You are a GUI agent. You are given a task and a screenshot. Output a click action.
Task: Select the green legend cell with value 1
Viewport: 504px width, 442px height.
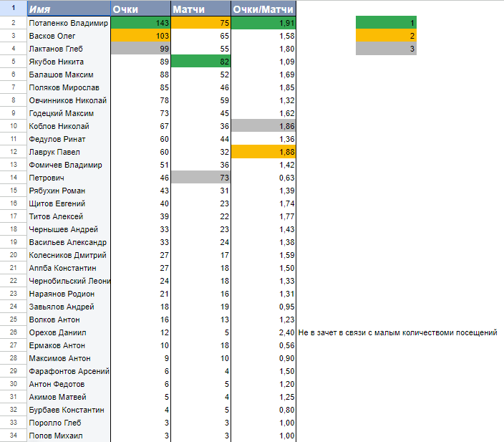coord(386,23)
